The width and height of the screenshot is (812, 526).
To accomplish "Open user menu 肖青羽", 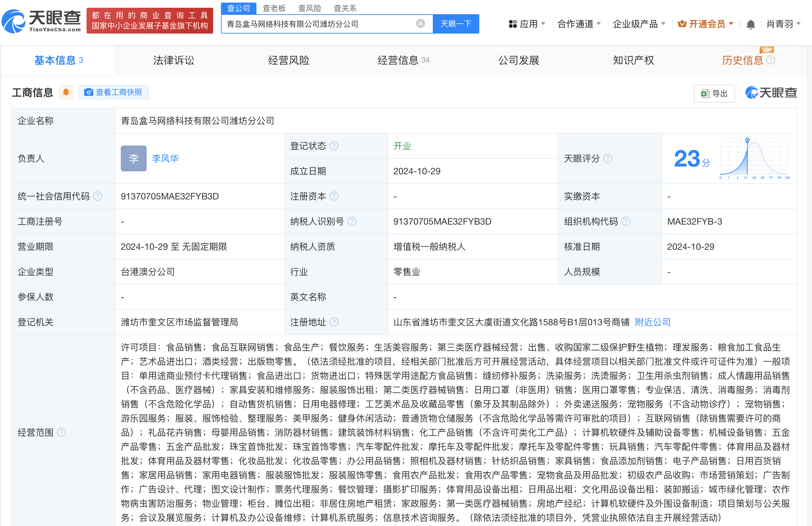I will pyautogui.click(x=783, y=24).
